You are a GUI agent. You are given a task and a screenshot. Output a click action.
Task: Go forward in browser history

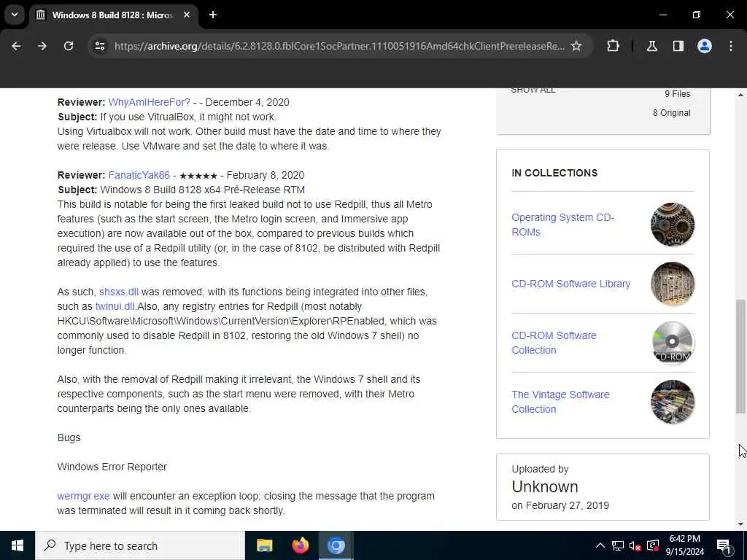[x=42, y=46]
